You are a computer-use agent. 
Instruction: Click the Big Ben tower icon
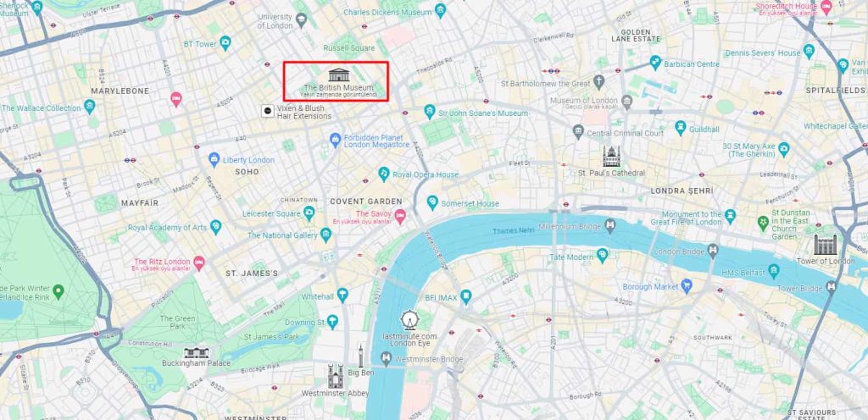click(360, 356)
